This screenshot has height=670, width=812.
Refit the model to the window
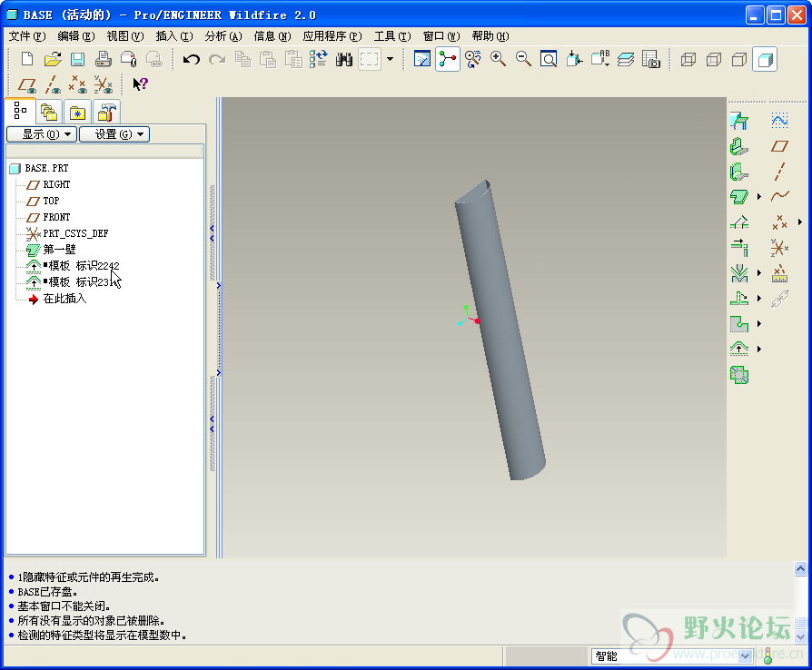tap(549, 60)
